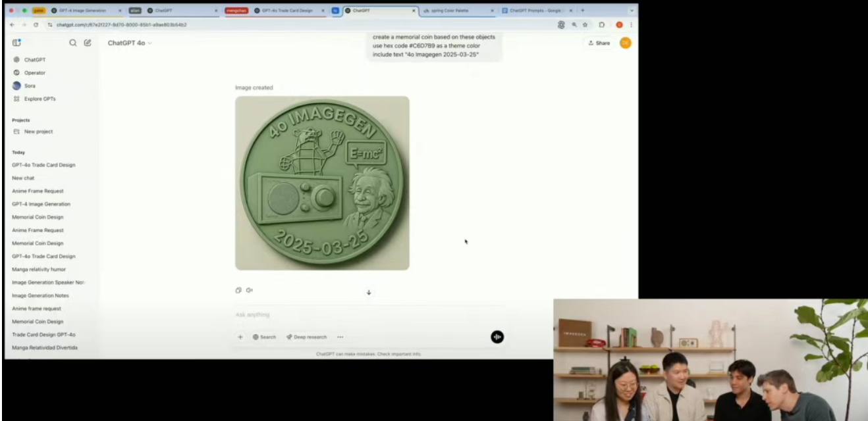
Task: Go back with the browser back arrow
Action: pyautogui.click(x=12, y=24)
